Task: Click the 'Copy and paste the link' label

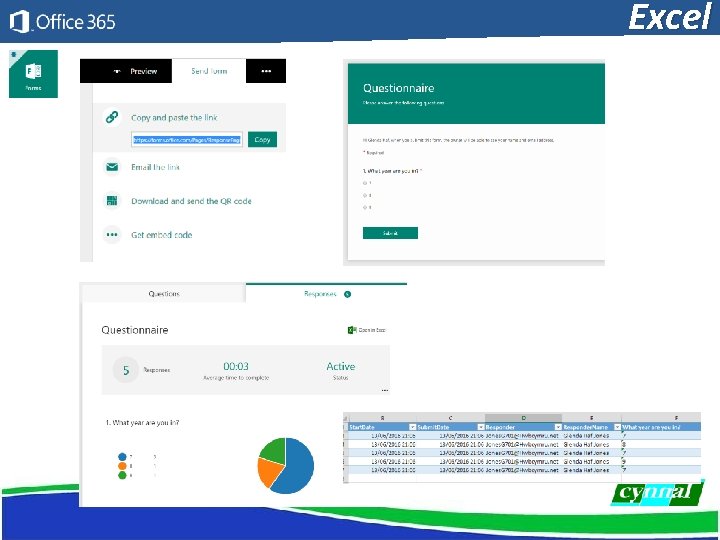Action: point(174,118)
